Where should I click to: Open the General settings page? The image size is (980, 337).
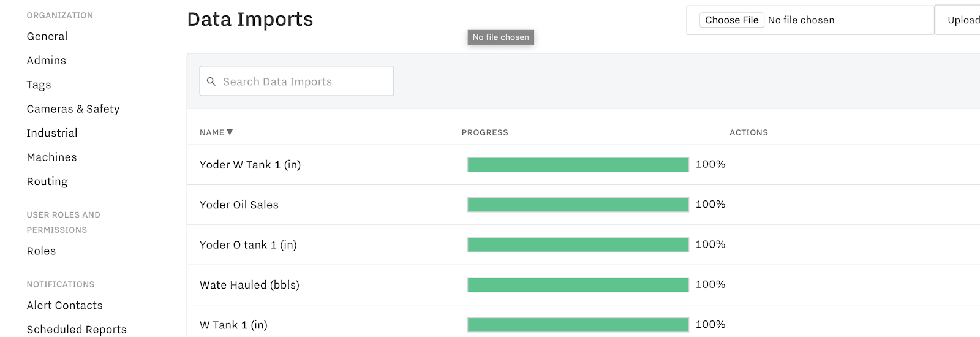pos(47,36)
